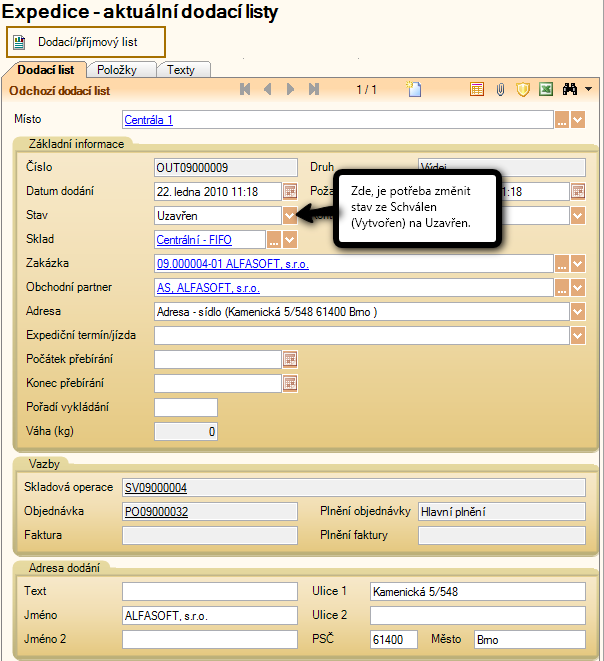Open calendar picker for Počátek přebírání
Viewport: 604px width, 661px height.
tap(290, 359)
